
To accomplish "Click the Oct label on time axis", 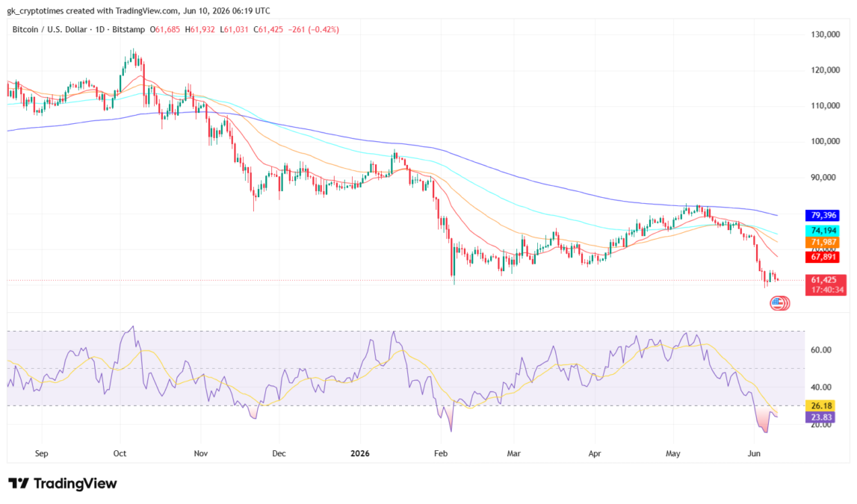I will 120,453.
